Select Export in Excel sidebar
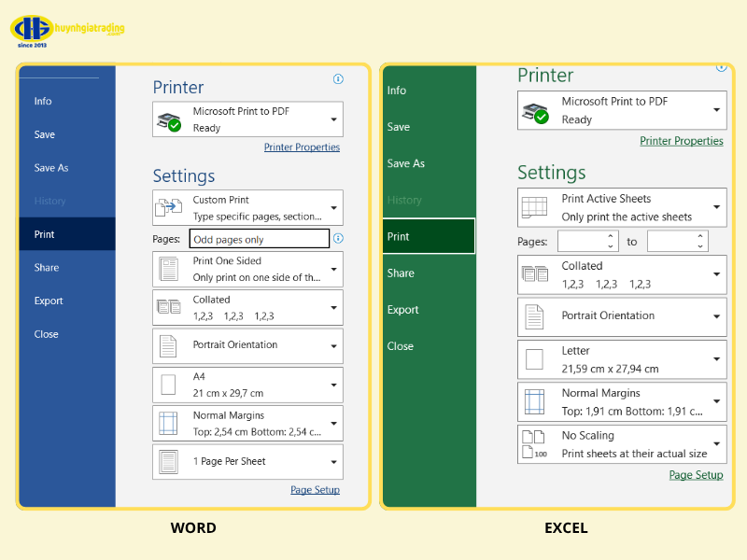 [403, 310]
